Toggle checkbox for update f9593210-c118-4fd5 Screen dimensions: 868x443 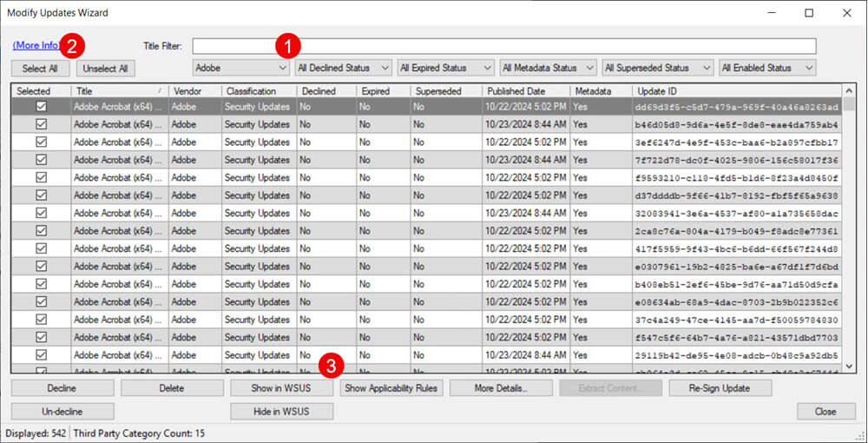42,177
